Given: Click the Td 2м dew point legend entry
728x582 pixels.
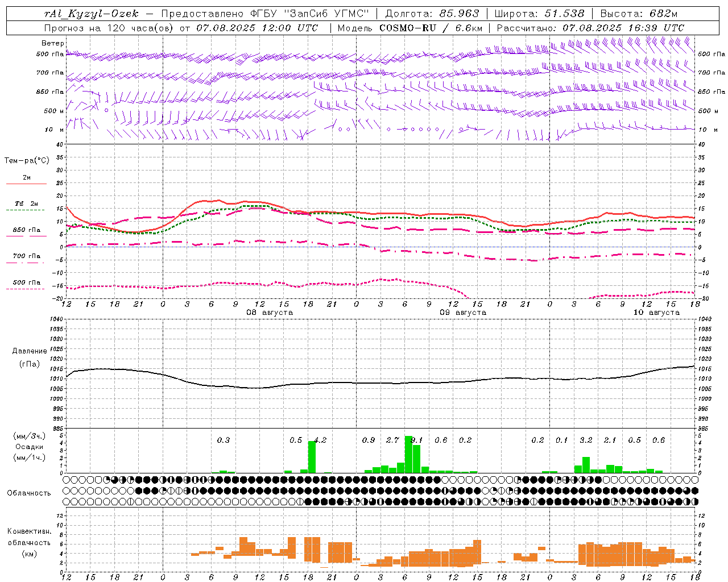Looking at the screenshot, I should [26, 203].
